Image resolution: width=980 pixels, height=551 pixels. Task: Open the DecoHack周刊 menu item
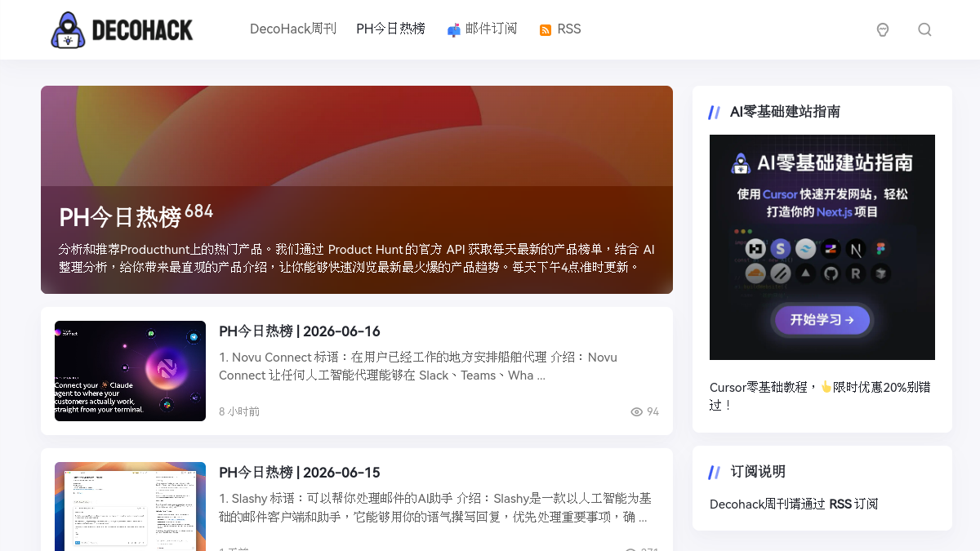[293, 29]
